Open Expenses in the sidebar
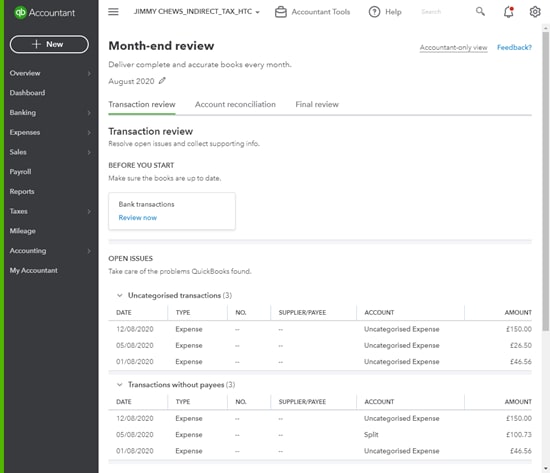Screen dimensions: 550x473 pos(25,132)
